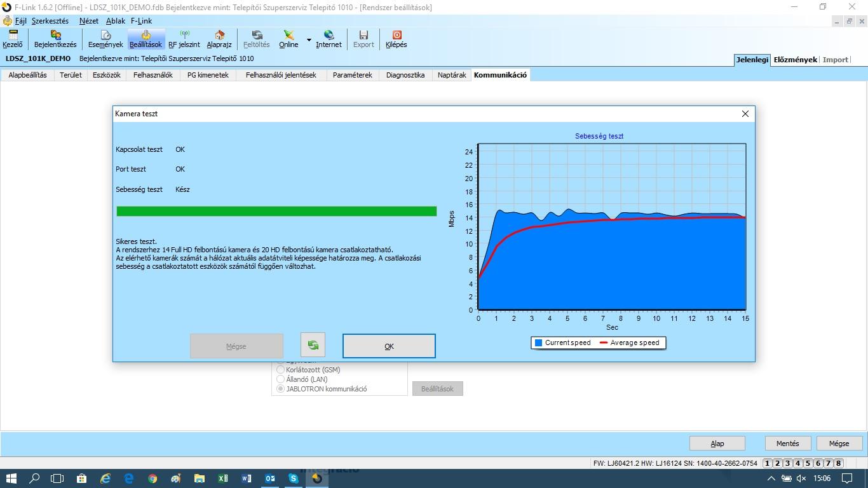Click OK in the Kamera teszt dialog
Screen dimensions: 868x488
click(x=389, y=346)
